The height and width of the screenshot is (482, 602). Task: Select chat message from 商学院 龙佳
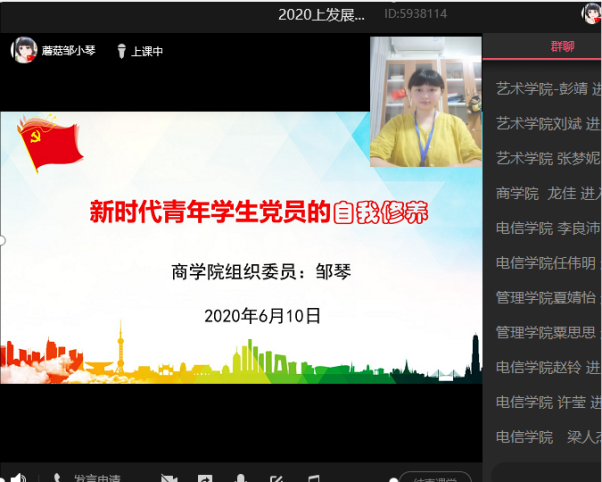549,194
